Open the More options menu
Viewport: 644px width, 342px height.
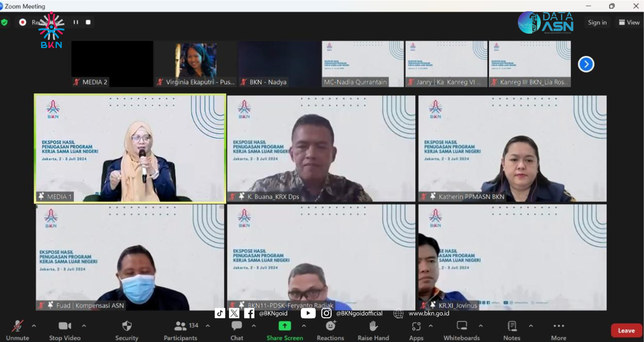[559, 326]
